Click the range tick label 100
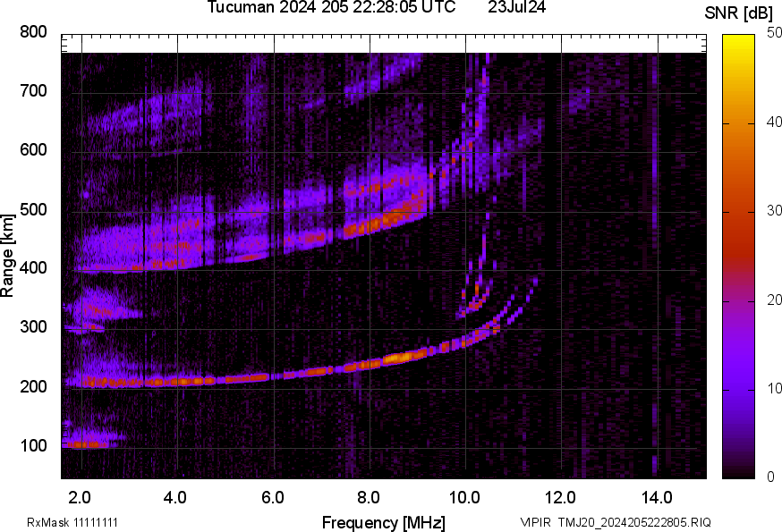This screenshot has width=782, height=532. pyautogui.click(x=33, y=445)
